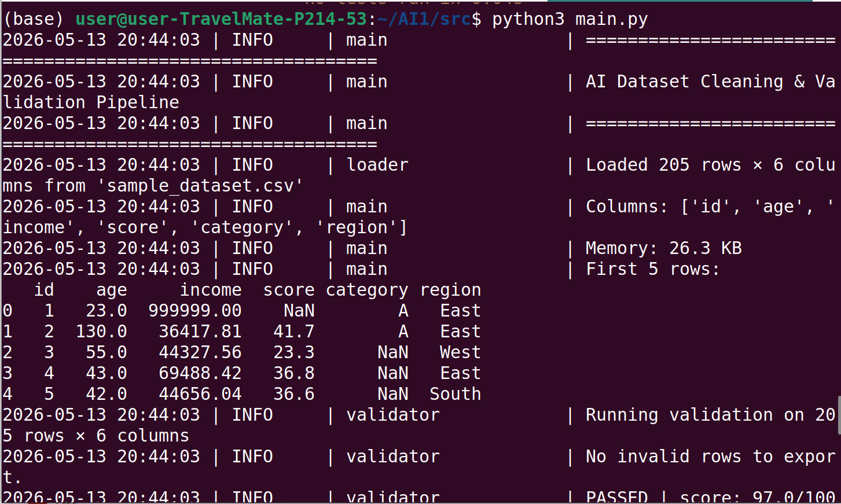Image resolution: width=841 pixels, height=504 pixels.
Task: Click the '5 rows × 6 columns' wrapped text
Action: 96,436
